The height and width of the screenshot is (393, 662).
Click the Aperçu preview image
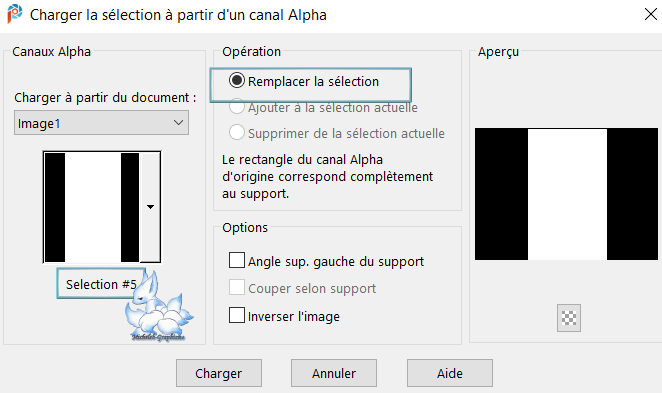(x=566, y=194)
